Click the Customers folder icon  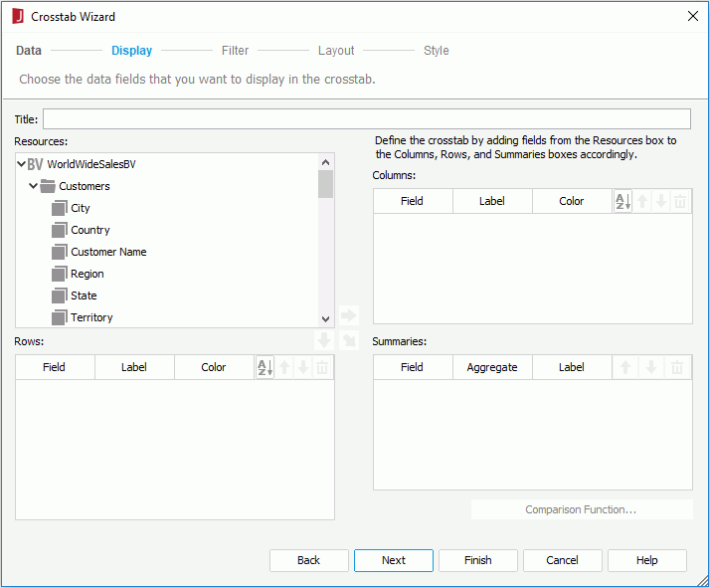48,186
